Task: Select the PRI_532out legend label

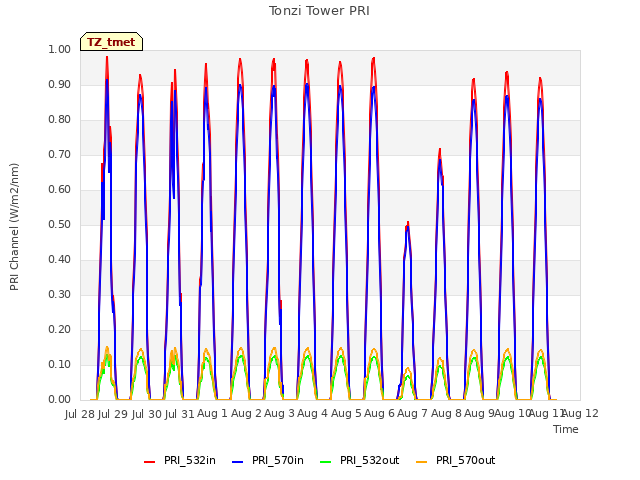Action: click(x=369, y=460)
